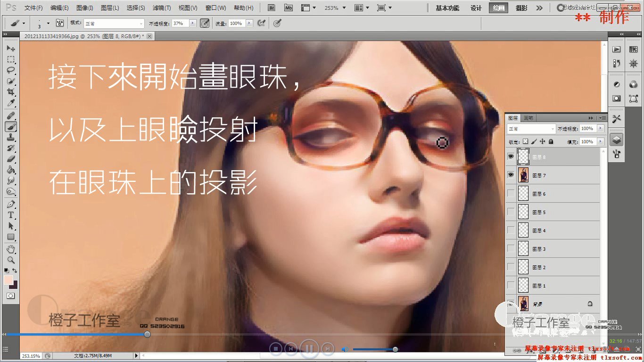This screenshot has width=644, height=362.
Task: Open the Brush panel toggle in the options bar
Action: coord(60,23)
